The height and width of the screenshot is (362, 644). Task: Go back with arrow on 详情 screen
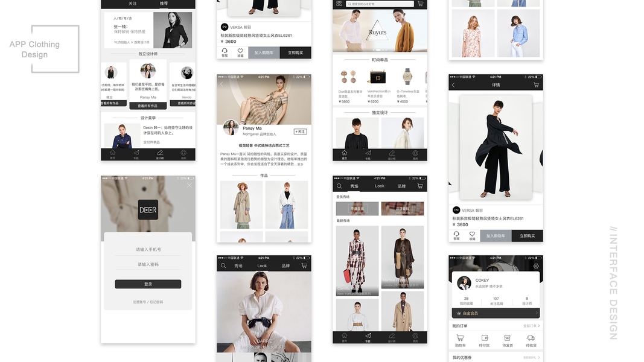coord(453,85)
